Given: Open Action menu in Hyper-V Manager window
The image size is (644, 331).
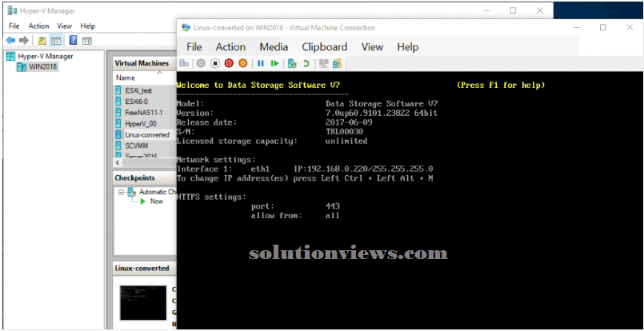Looking at the screenshot, I should 38,26.
